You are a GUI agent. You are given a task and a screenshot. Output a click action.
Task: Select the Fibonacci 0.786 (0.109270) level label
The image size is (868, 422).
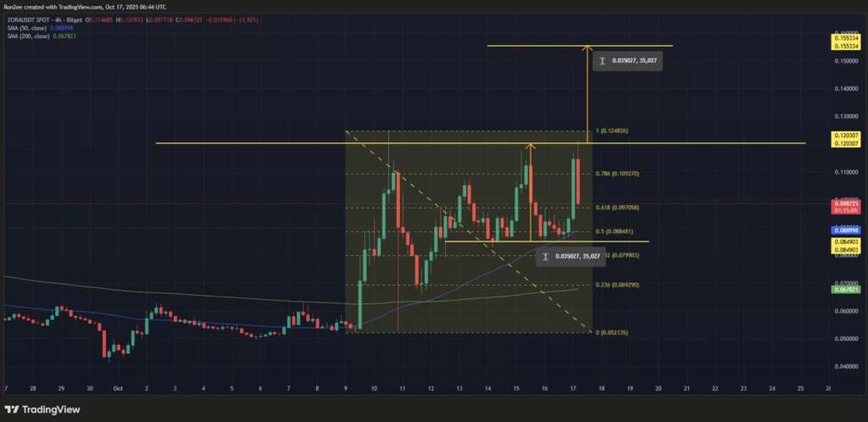pos(618,174)
